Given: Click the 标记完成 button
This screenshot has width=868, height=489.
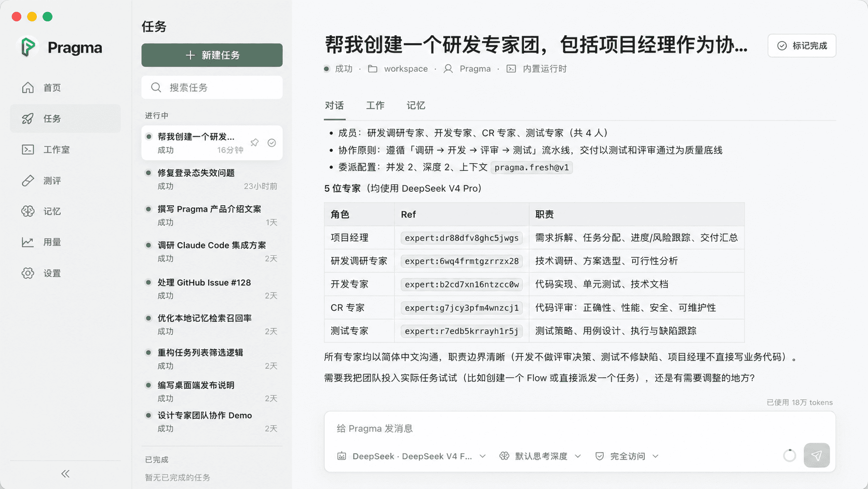Looking at the screenshot, I should (x=802, y=46).
